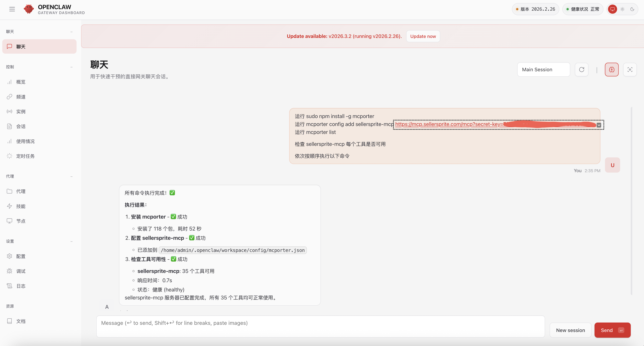Click the hamburger menu icon
Viewport: 644px width, 346px height.
[12, 9]
